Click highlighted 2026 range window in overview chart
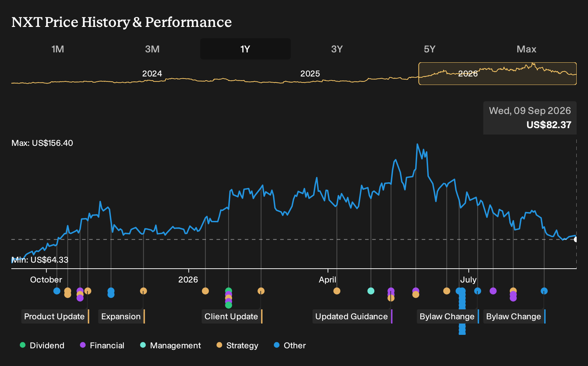This screenshot has height=366, width=588. (x=497, y=74)
